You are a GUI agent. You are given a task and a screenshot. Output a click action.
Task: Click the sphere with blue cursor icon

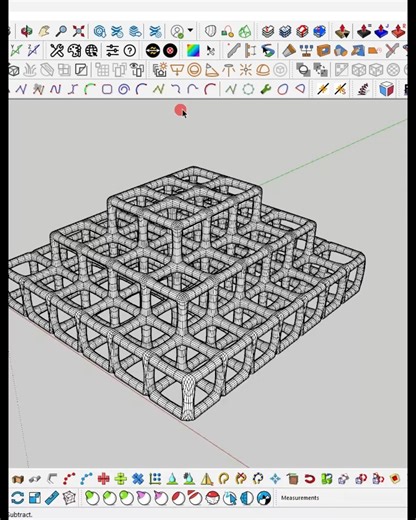[229, 498]
